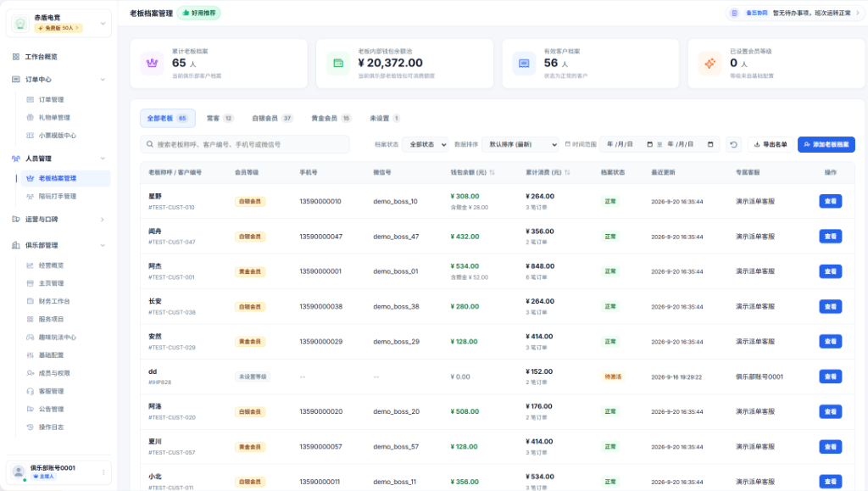
Task: Click the 导出名单 button
Action: [771, 144]
